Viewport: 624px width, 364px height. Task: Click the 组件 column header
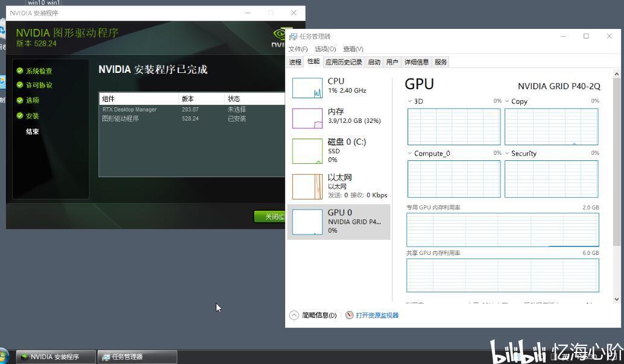coord(139,99)
